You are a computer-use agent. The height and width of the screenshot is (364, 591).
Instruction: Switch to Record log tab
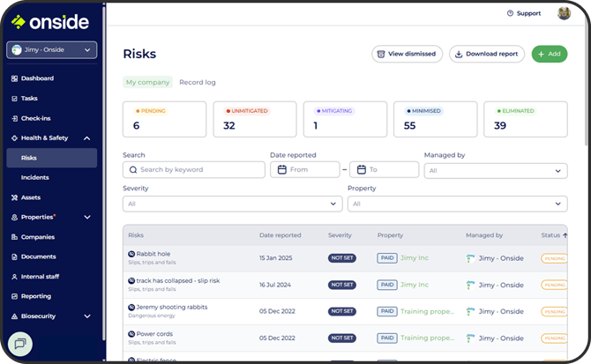tap(198, 82)
